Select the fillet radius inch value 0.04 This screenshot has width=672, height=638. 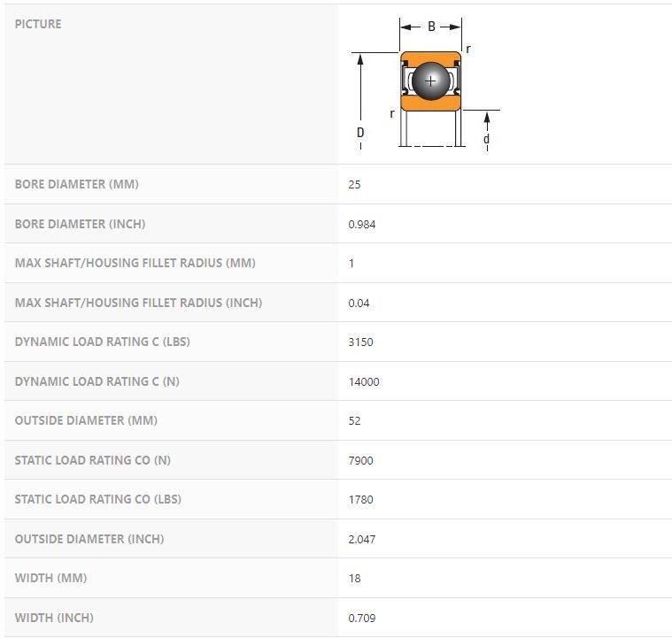(359, 303)
